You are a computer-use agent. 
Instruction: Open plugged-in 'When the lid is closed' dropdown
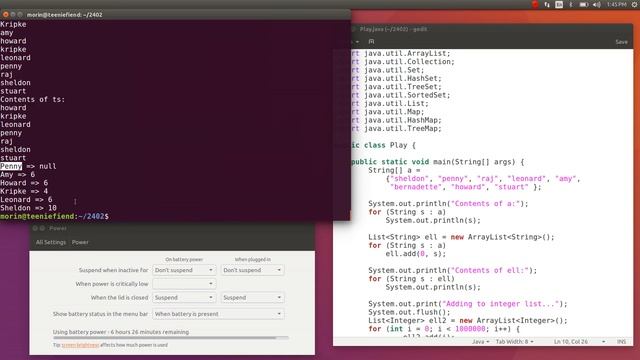[x=252, y=298]
